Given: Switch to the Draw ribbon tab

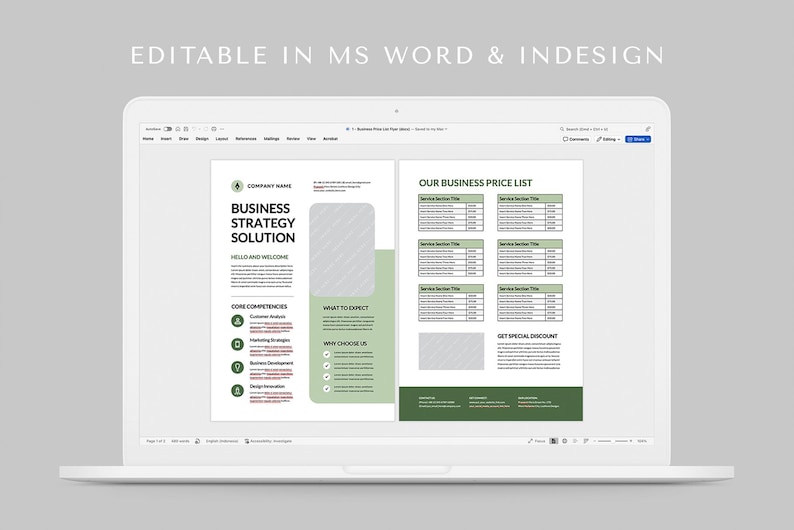Looking at the screenshot, I should [184, 139].
